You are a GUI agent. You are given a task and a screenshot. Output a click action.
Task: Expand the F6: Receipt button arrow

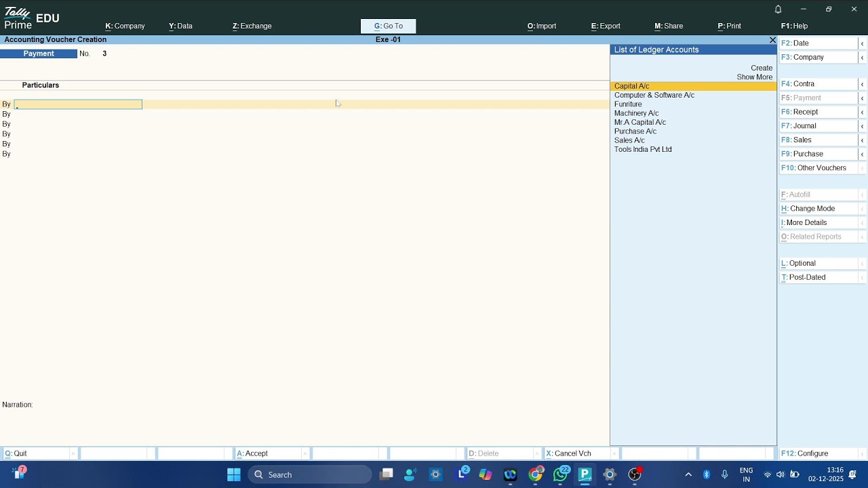(x=863, y=112)
